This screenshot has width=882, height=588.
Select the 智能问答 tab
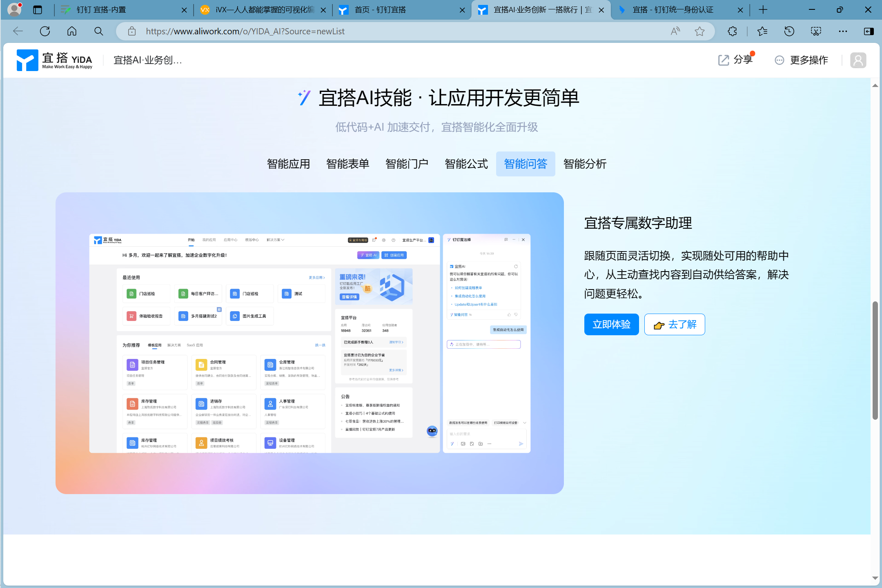click(526, 164)
